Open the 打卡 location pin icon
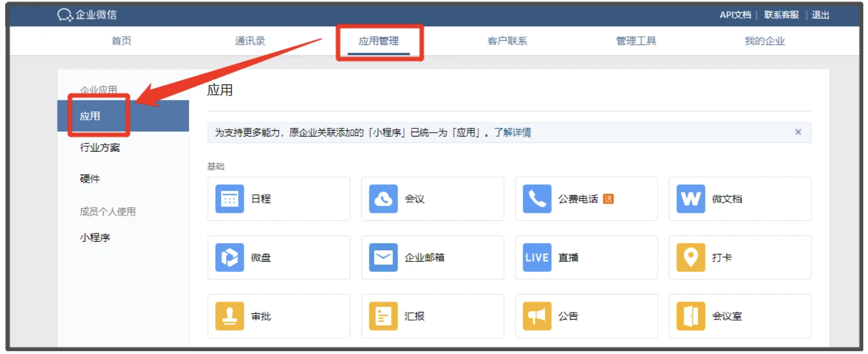Screen dimensions: 868x354 pyautogui.click(x=691, y=257)
